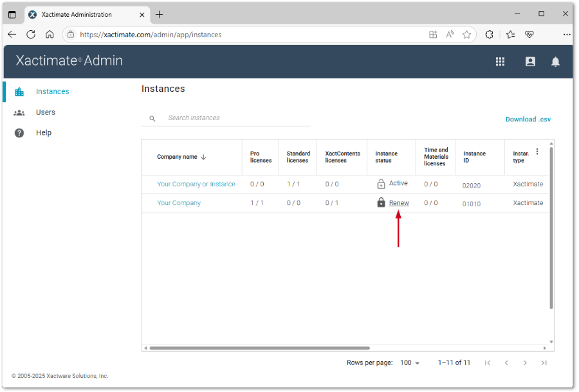The height and width of the screenshot is (392, 579).
Task: Click the Time and Materials licenses header
Action: click(436, 157)
